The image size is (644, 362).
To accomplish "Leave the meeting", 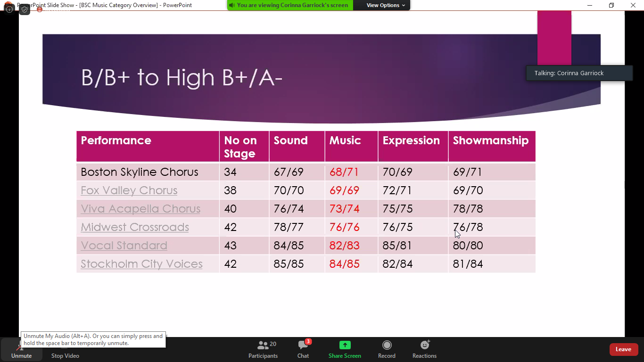I will tap(624, 349).
